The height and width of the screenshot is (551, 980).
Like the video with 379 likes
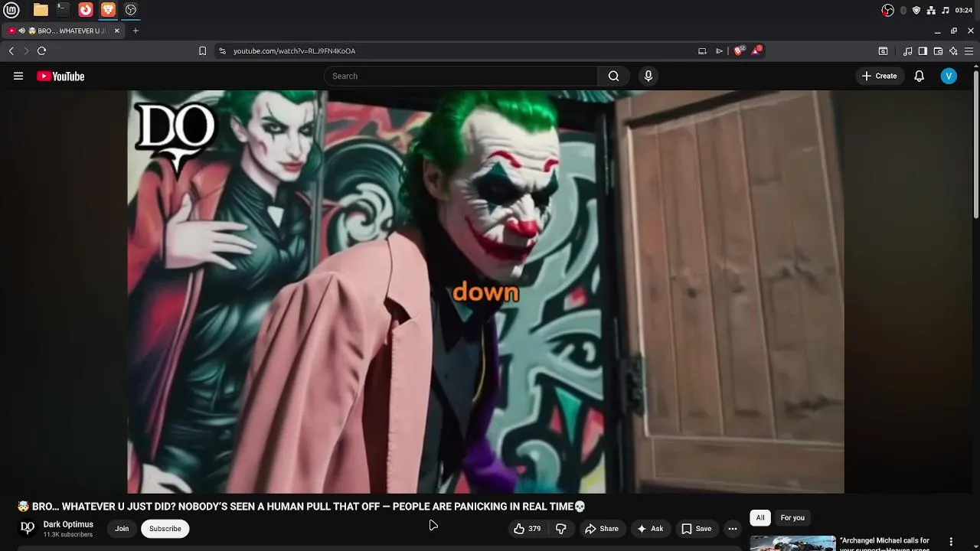pyautogui.click(x=527, y=529)
